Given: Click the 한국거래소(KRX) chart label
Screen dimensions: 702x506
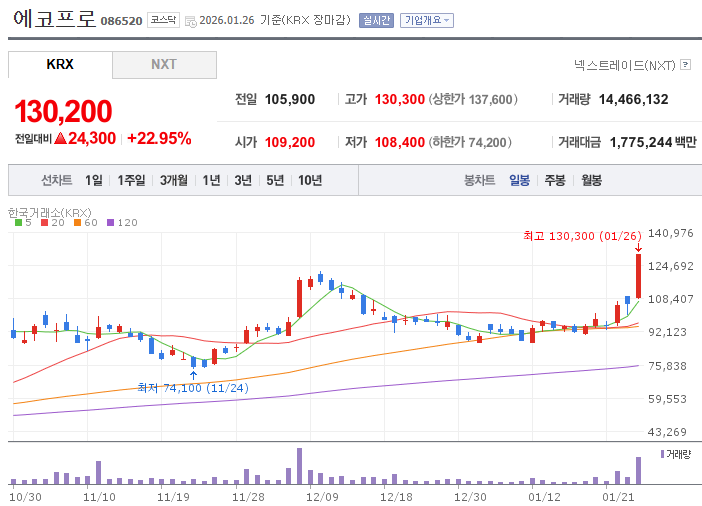Looking at the screenshot, I should (x=50, y=212).
